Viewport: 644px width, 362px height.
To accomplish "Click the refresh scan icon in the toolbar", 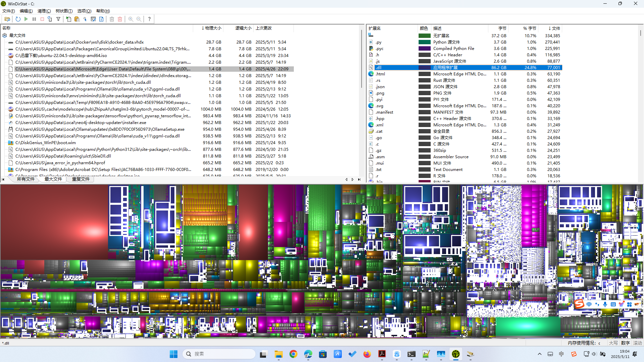I will (18, 19).
